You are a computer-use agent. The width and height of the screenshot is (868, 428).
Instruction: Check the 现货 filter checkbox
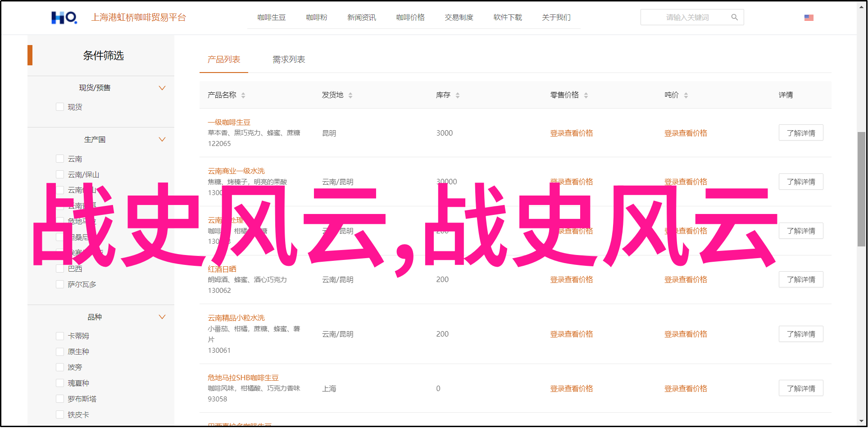[x=60, y=107]
